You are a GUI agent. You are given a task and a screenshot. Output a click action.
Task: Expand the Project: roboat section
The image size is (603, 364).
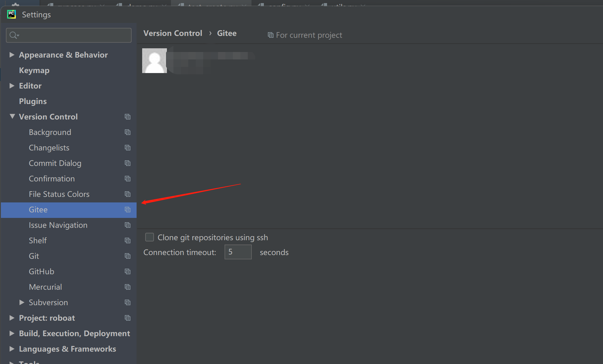point(12,318)
